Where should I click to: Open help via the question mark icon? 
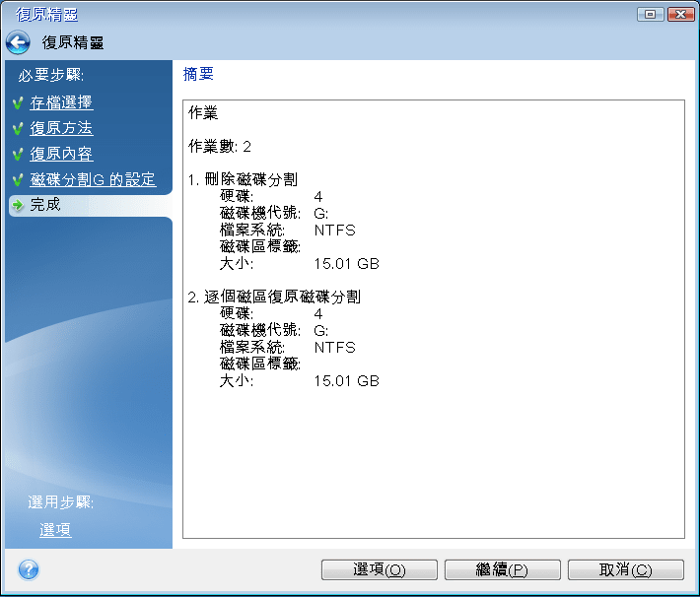pyautogui.click(x=29, y=569)
